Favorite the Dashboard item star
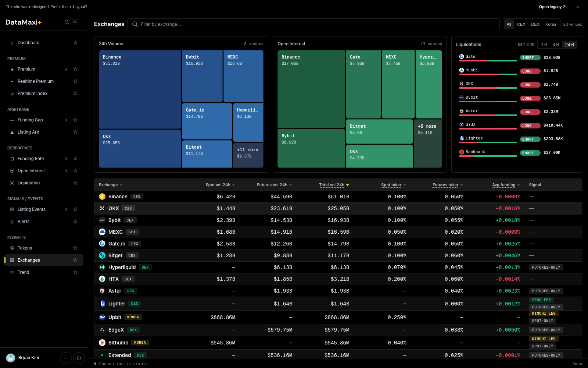Image resolution: width=588 pixels, height=368 pixels. pyautogui.click(x=75, y=43)
